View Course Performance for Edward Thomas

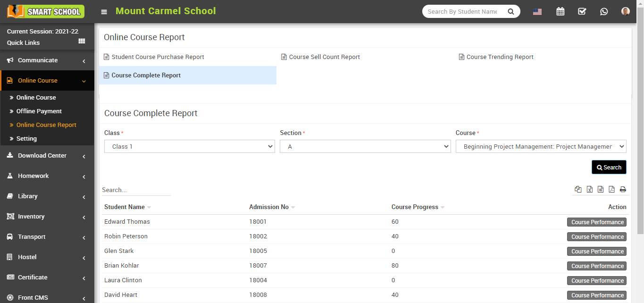click(x=596, y=222)
